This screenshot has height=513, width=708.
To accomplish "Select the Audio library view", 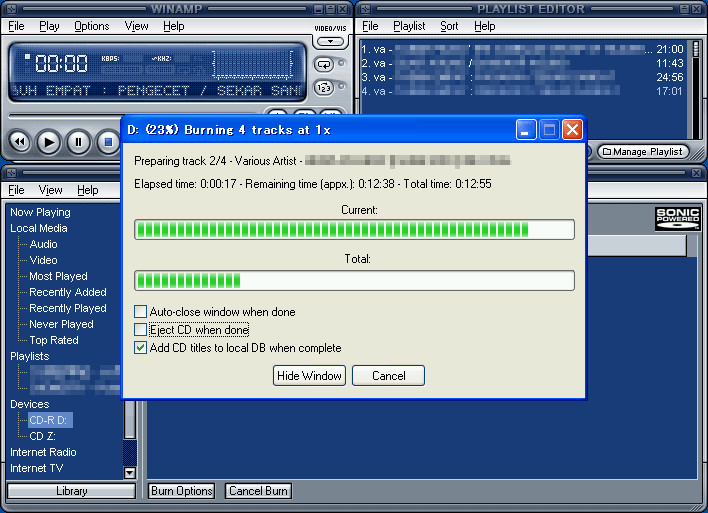I will point(43,244).
